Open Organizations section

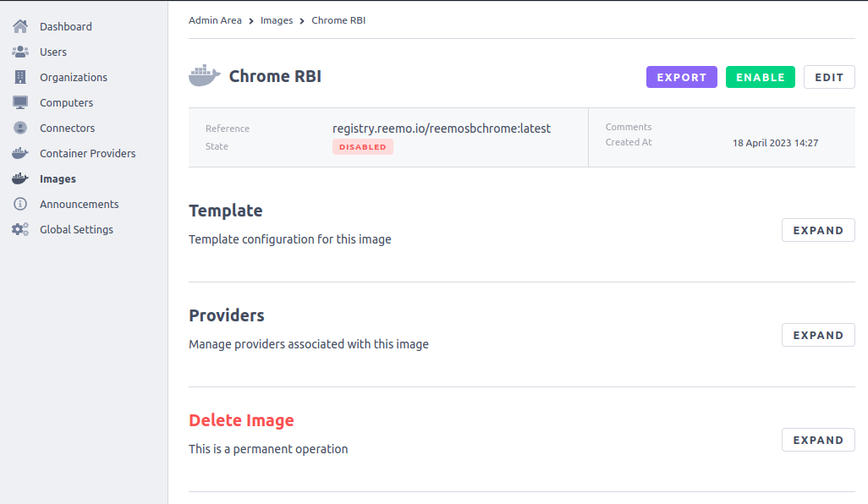coord(74,78)
